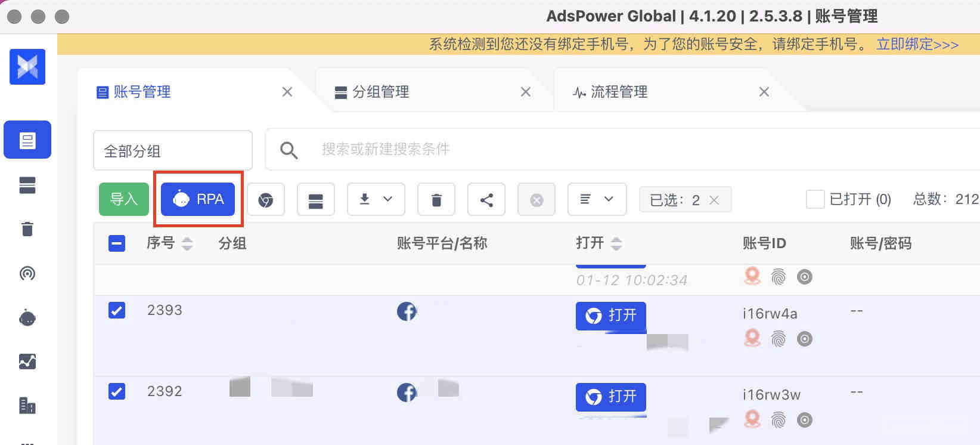Click location pin icon in 01-12 row
This screenshot has width=980, height=445.
click(752, 276)
